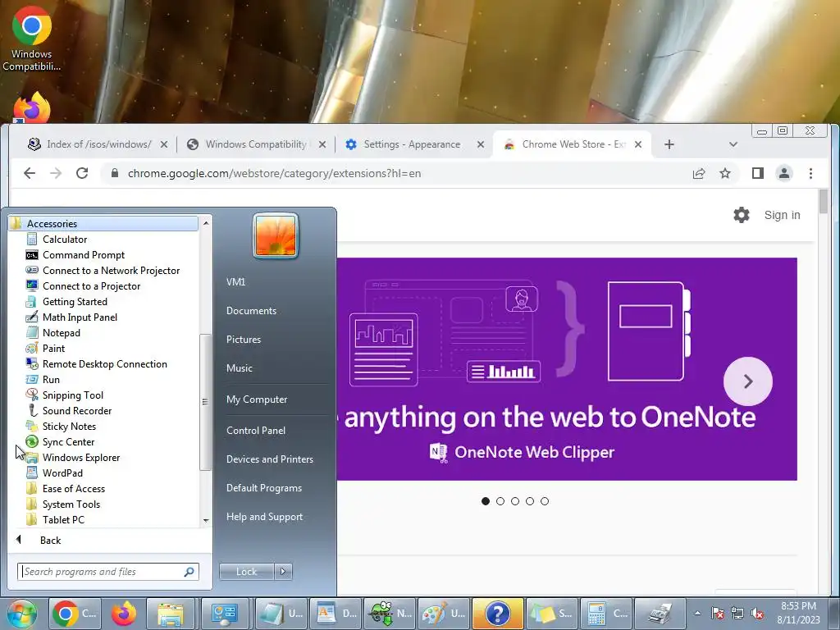The image size is (840, 630).
Task: Go back in Chrome browser
Action: [30, 173]
